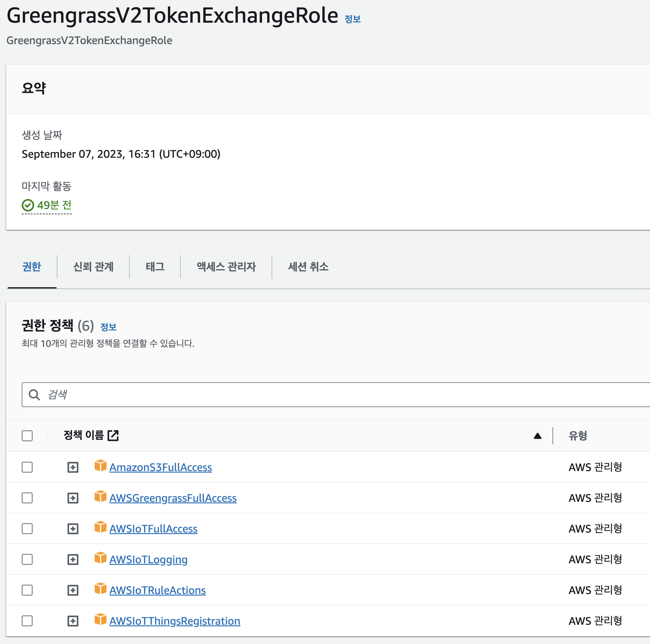Click green check icon under 마지막 활동
Screen dimensions: 650x644
[28, 205]
